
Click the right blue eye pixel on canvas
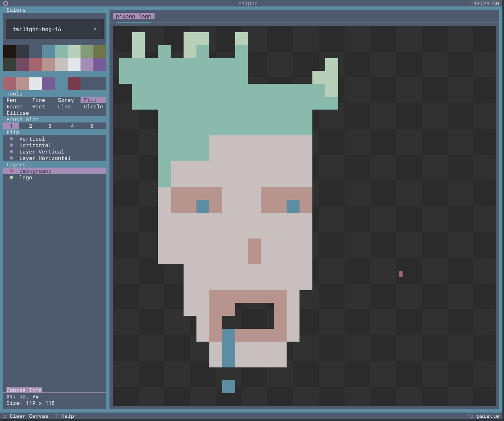tap(293, 206)
